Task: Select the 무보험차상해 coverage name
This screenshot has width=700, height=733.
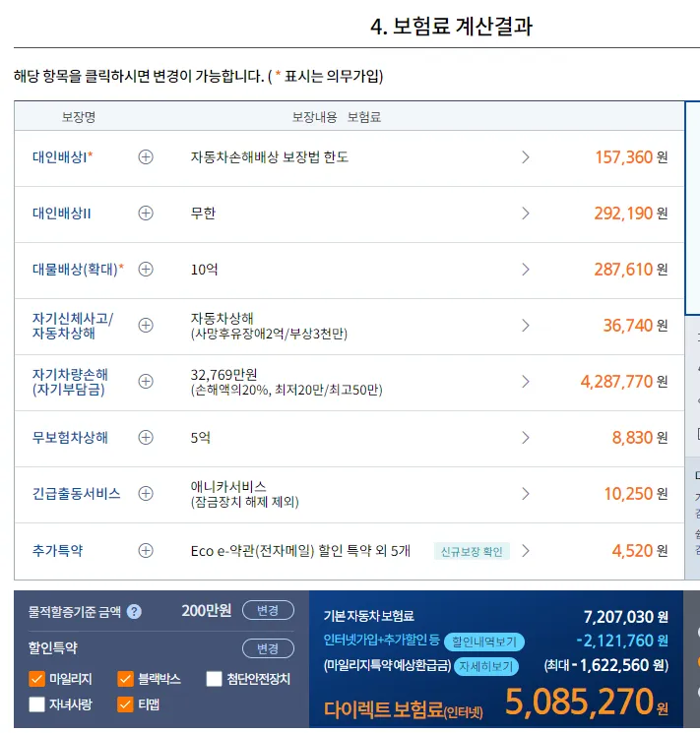Action: coord(70,438)
